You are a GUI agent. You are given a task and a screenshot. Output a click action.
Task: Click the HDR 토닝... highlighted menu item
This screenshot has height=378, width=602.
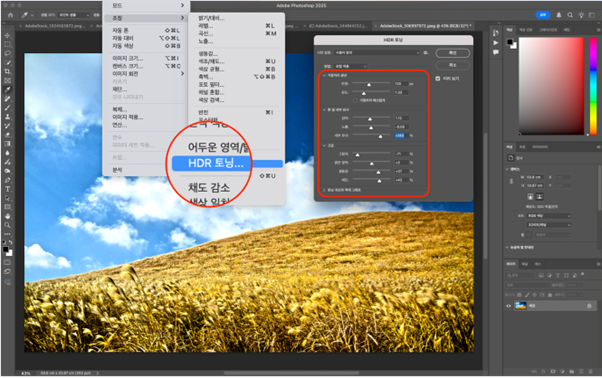(227, 163)
